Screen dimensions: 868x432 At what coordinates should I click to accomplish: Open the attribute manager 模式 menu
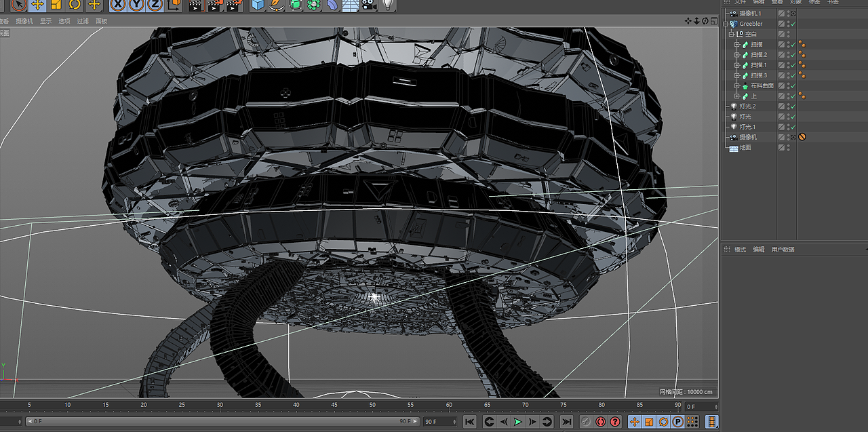click(740, 250)
